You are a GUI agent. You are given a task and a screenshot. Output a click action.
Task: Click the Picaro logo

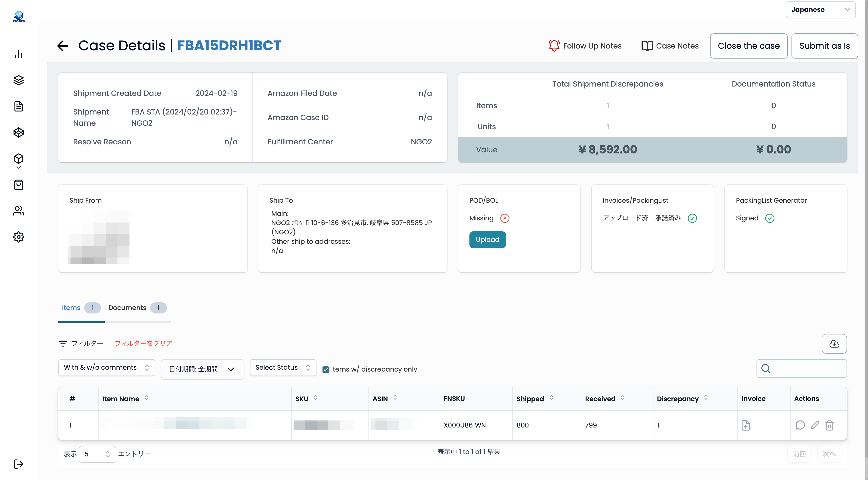[x=18, y=17]
